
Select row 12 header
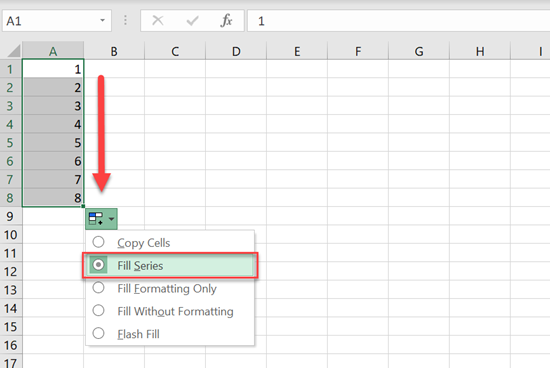[11, 272]
